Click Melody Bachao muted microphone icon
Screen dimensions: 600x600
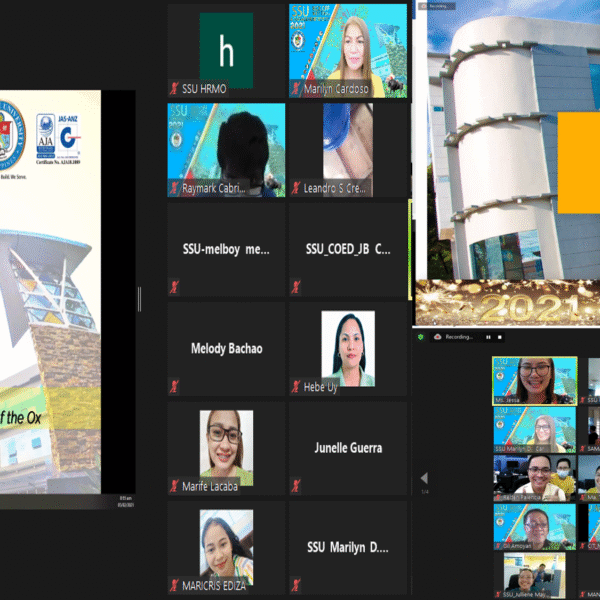click(x=174, y=386)
